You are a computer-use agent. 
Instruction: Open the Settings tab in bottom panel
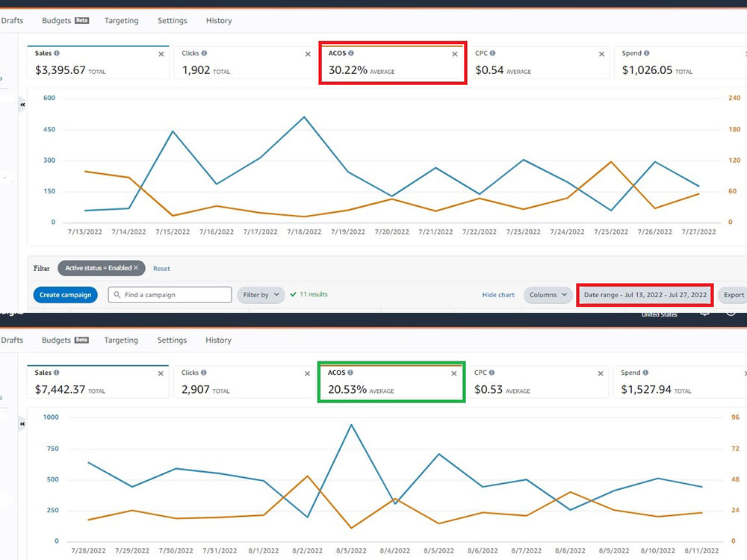point(172,340)
